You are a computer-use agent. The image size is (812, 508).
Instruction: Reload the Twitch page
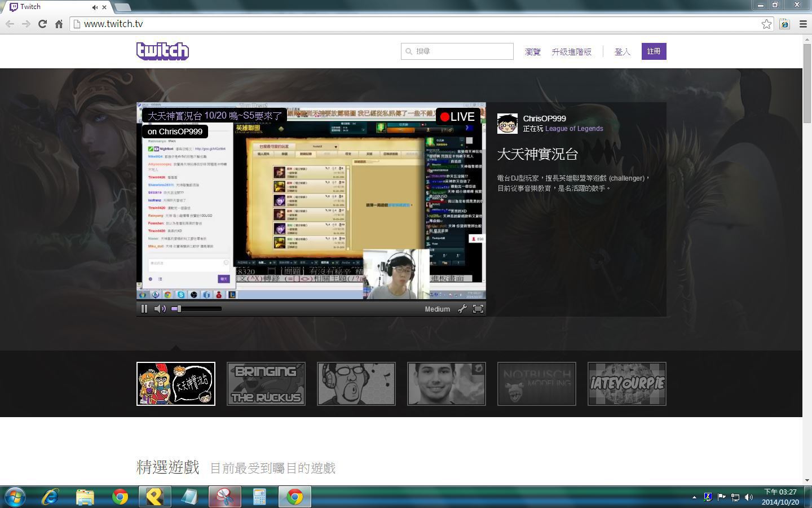point(42,24)
